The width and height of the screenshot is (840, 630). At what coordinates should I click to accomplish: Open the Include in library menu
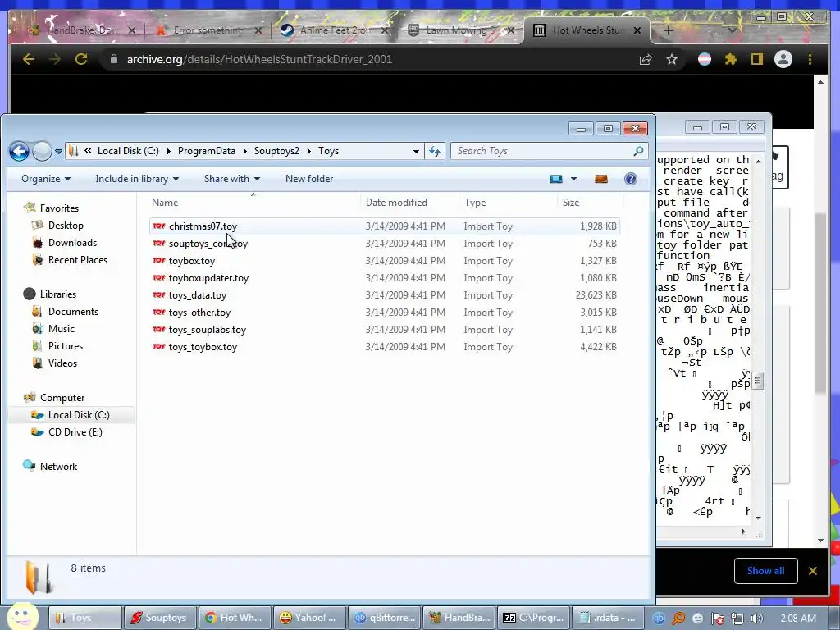137,179
